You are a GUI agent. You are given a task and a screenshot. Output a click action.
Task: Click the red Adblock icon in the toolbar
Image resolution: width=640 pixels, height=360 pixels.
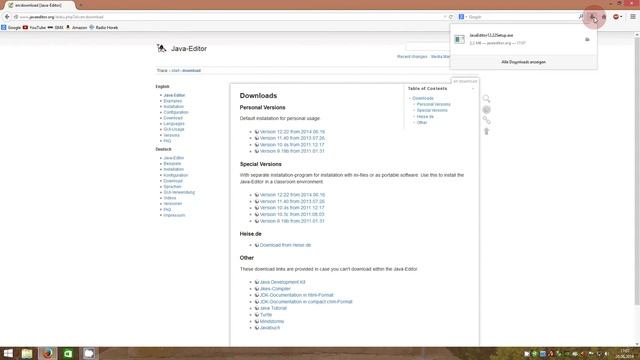point(616,17)
